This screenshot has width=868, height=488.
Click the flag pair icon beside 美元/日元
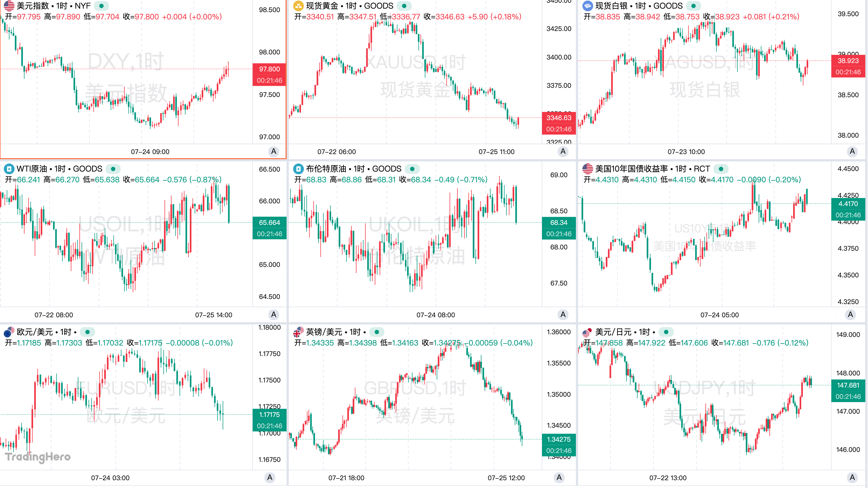click(x=588, y=332)
